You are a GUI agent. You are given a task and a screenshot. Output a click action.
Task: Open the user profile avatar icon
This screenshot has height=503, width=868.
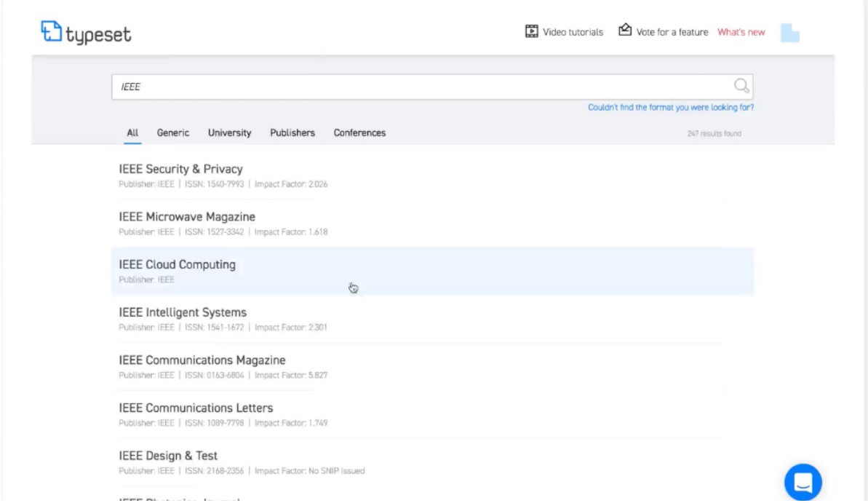coord(789,33)
